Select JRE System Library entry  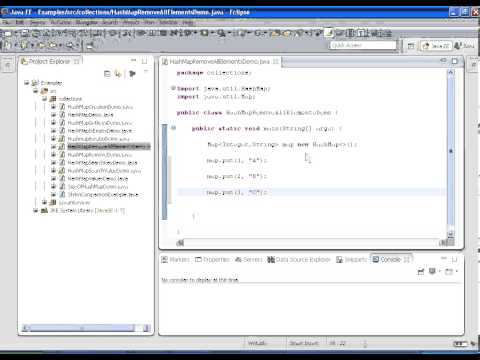[87, 211]
